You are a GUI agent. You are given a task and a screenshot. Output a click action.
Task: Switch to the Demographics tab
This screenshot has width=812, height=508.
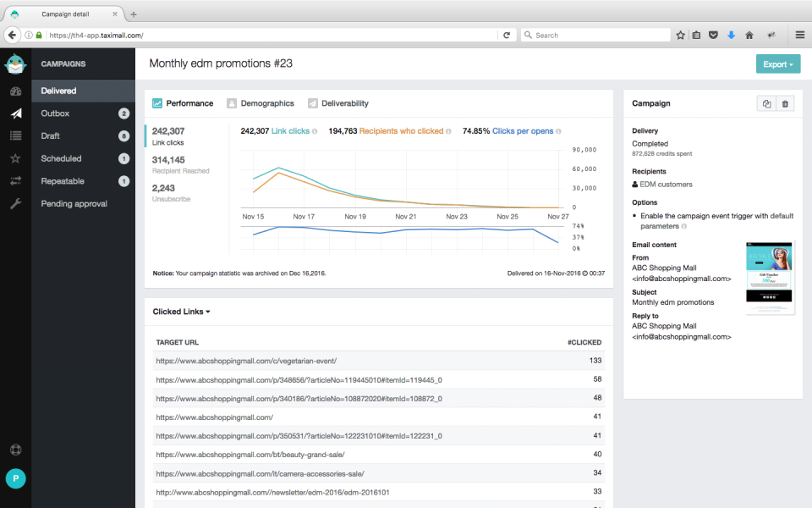260,103
